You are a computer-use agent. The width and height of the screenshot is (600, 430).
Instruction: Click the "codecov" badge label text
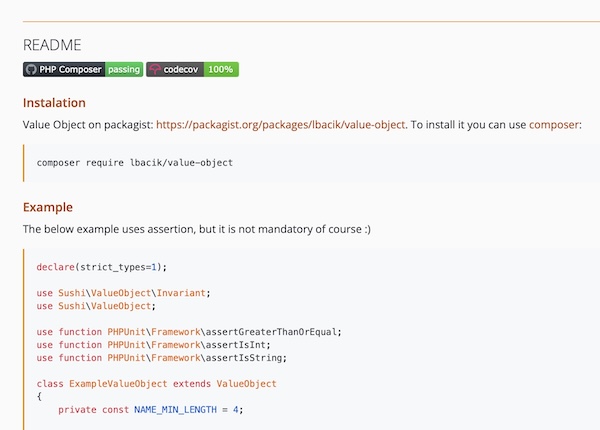pos(183,70)
